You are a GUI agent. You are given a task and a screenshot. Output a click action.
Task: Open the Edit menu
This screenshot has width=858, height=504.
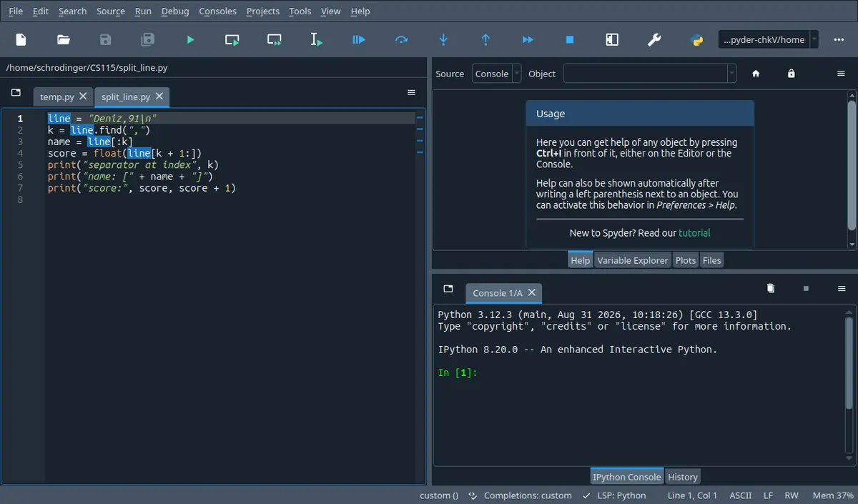coord(41,11)
